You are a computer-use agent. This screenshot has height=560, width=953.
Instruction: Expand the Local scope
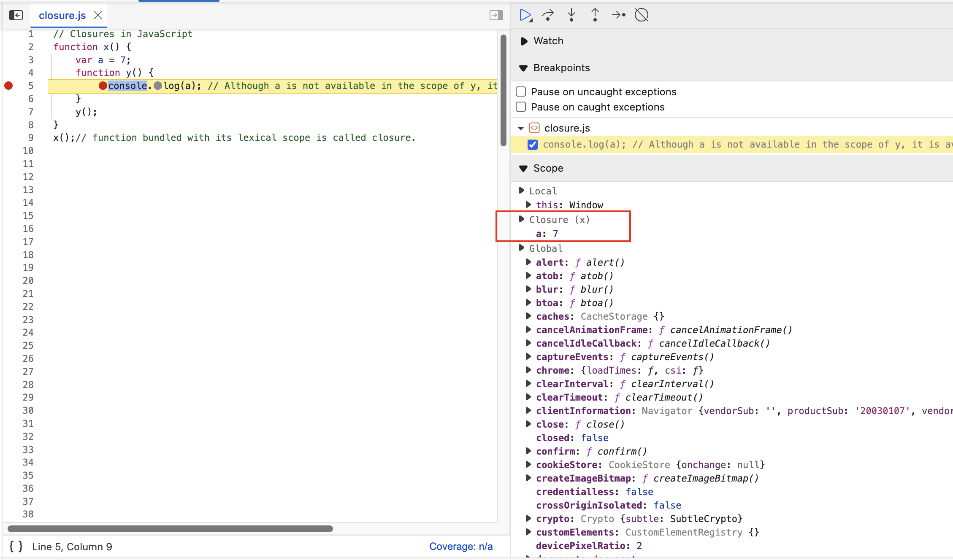coord(522,191)
